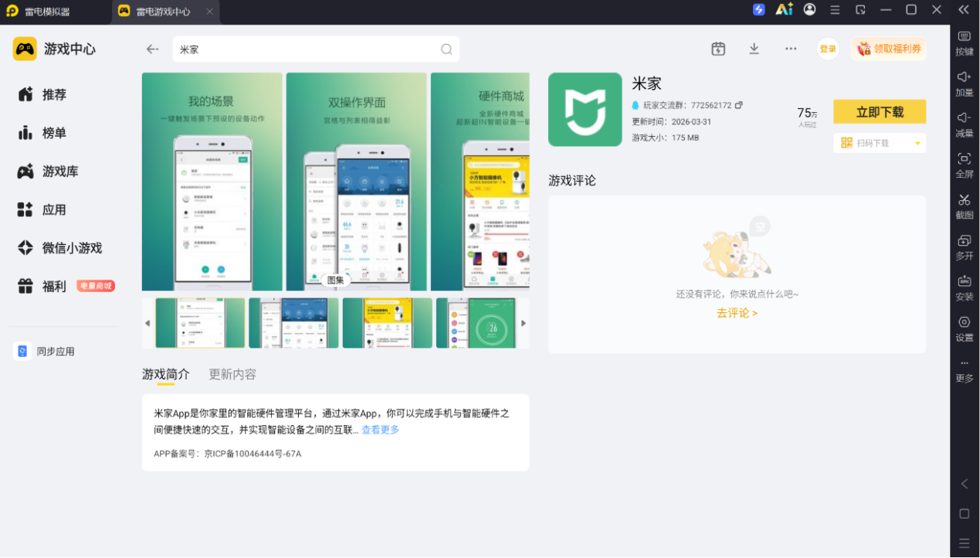The height and width of the screenshot is (558, 980).
Task: Click the 立即下载 button
Action: 880,112
